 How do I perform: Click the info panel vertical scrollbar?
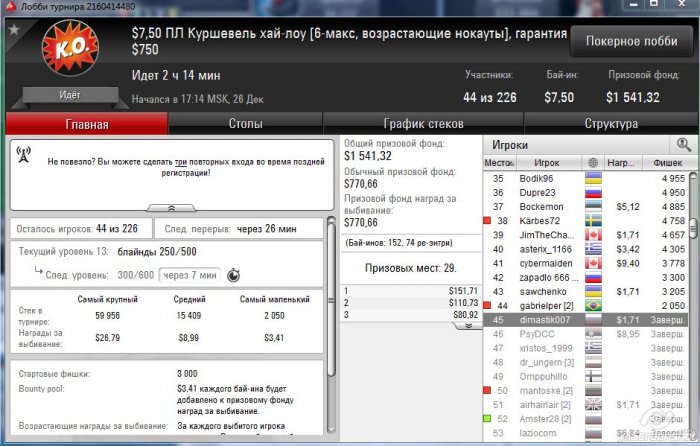point(331,299)
